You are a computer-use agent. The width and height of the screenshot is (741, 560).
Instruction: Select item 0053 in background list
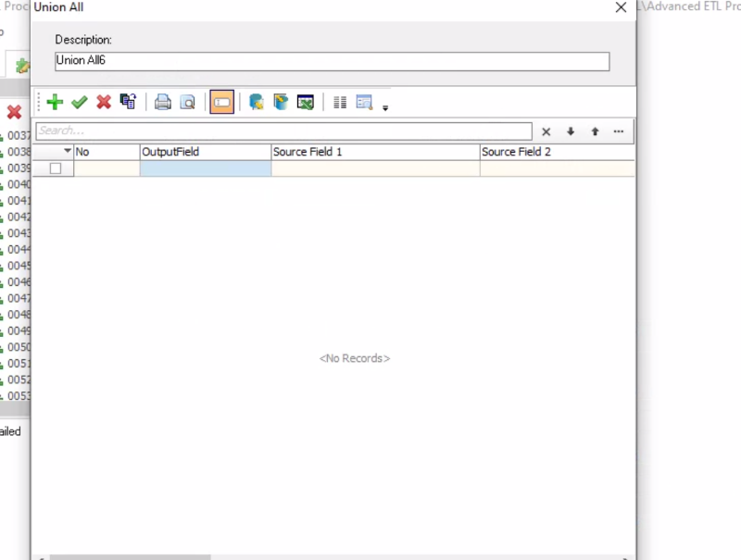tap(17, 395)
